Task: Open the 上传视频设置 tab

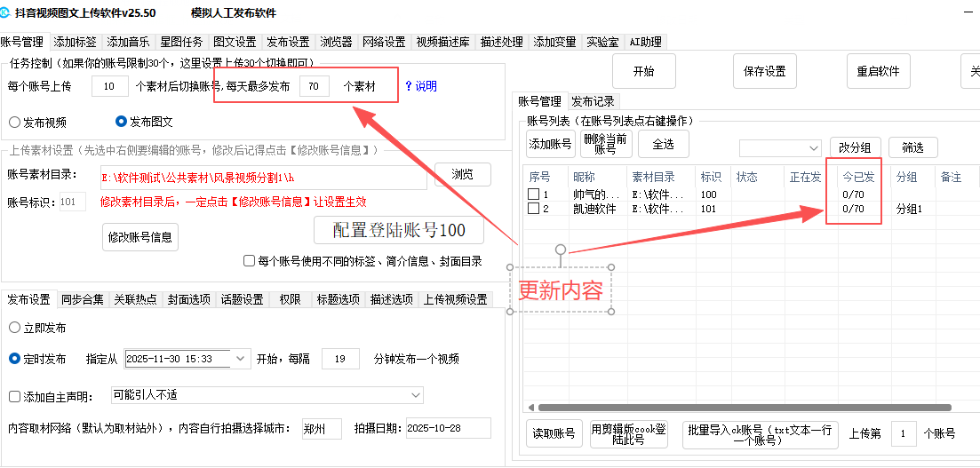Action: (x=455, y=298)
